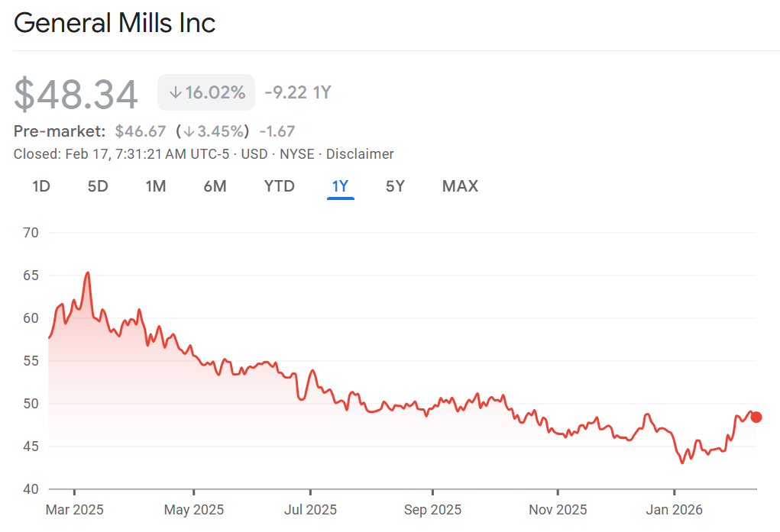This screenshot has height=532, width=780.
Task: Select the 5D chart range
Action: (x=98, y=186)
